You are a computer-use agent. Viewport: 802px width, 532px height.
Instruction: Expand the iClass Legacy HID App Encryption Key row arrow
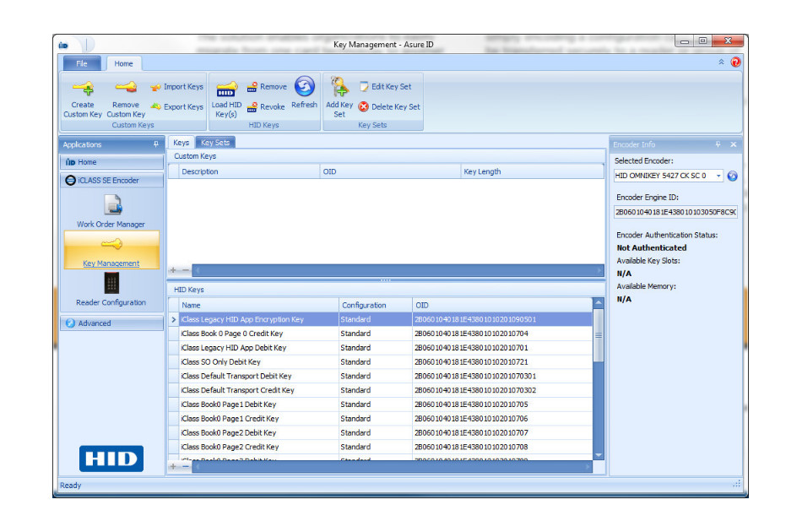(x=174, y=320)
